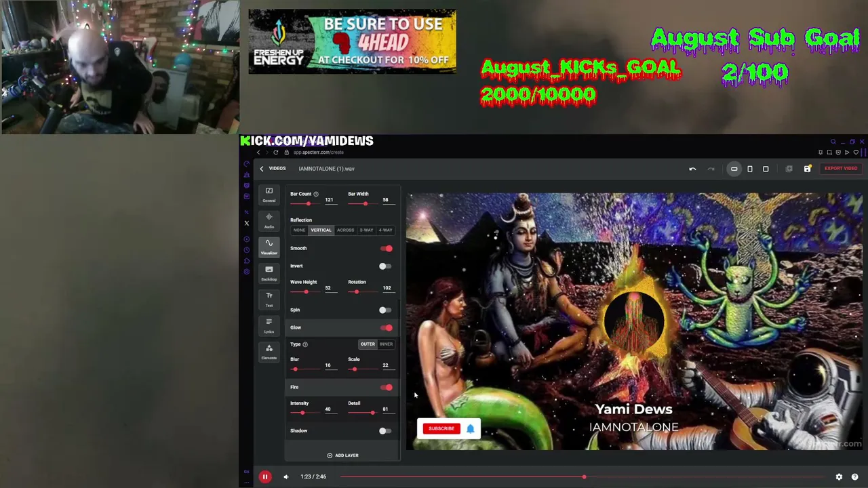Open the Lyrics panel
The height and width of the screenshot is (488, 868).
pos(269,325)
